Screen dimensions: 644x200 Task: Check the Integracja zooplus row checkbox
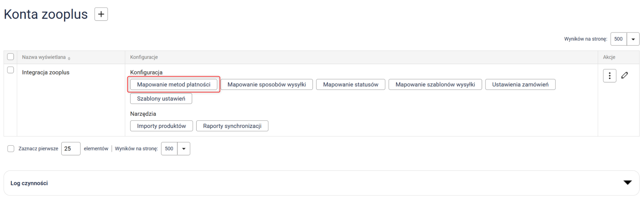(x=11, y=70)
